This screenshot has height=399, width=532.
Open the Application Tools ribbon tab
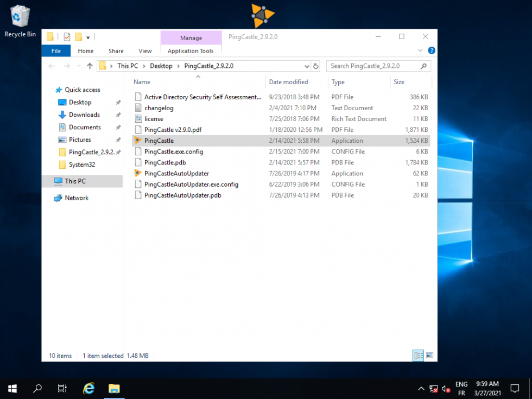tap(191, 50)
